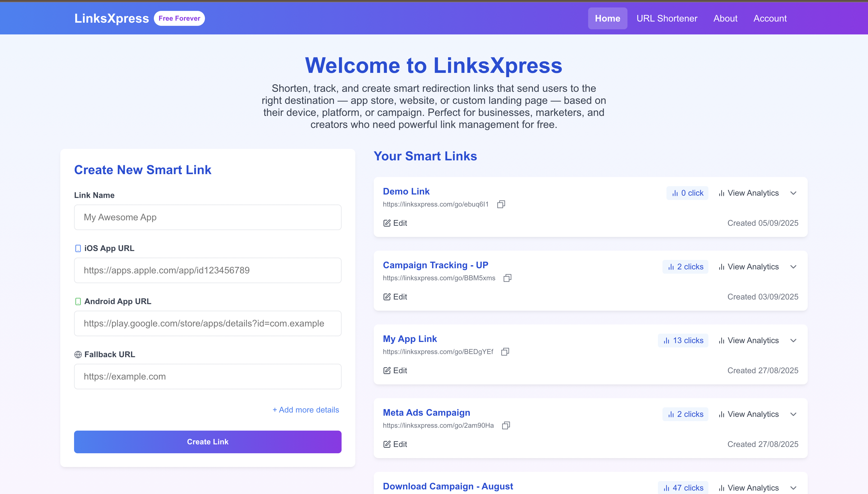Expand the Meta Ads Campaign card chevron
This screenshot has height=494, width=868.
click(793, 414)
